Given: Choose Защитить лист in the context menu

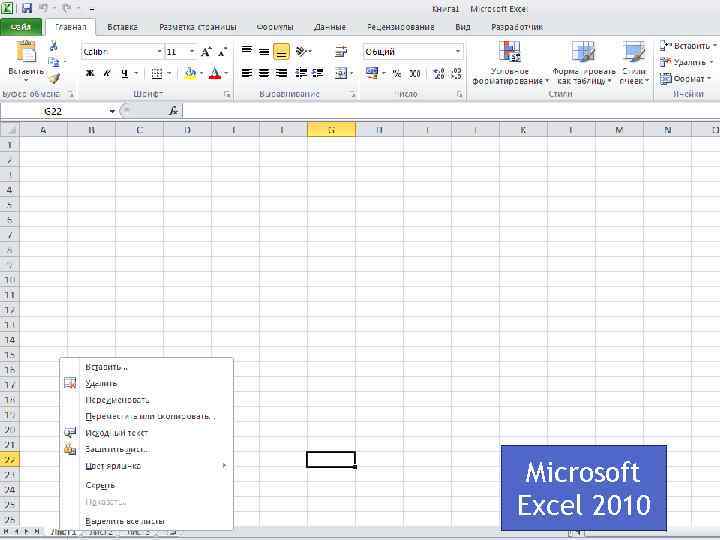Looking at the screenshot, I should pos(146,450).
